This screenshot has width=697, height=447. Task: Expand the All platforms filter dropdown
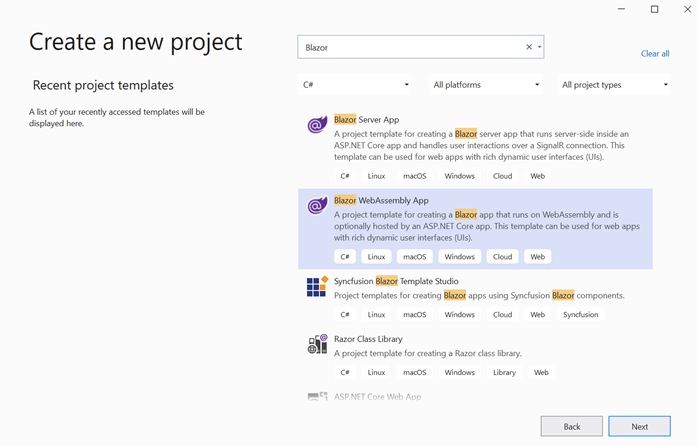click(x=486, y=85)
